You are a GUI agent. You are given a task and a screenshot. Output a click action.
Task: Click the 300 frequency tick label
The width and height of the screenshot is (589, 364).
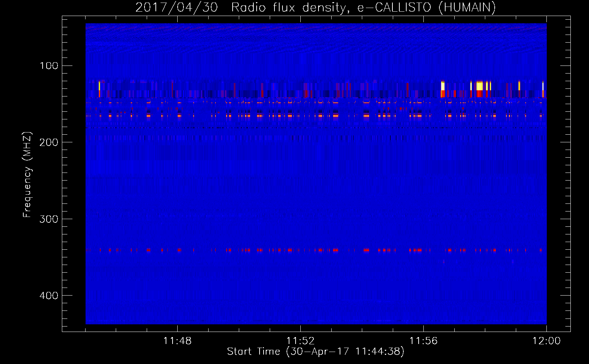point(49,219)
